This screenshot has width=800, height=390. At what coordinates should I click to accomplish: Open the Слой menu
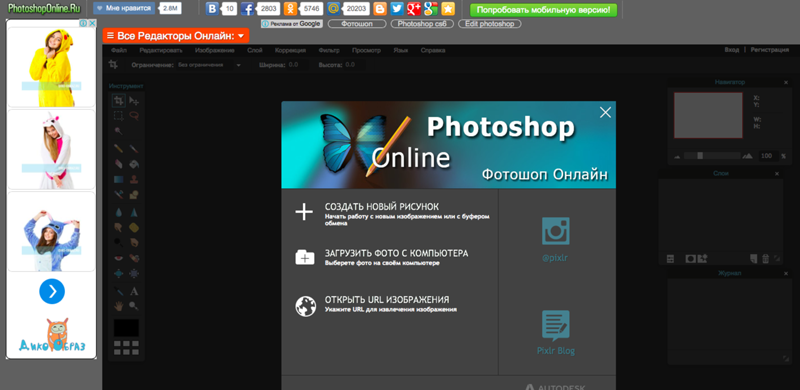(255, 51)
